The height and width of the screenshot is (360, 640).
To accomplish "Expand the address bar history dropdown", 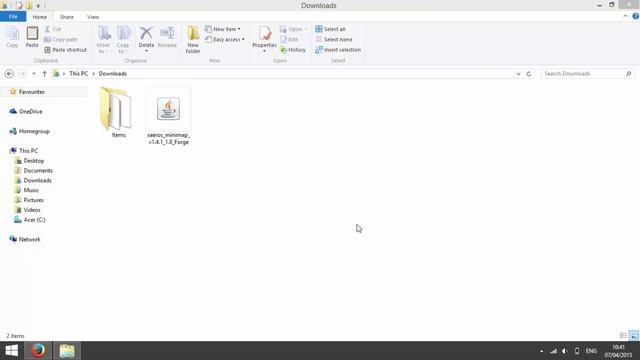I will pyautogui.click(x=518, y=74).
